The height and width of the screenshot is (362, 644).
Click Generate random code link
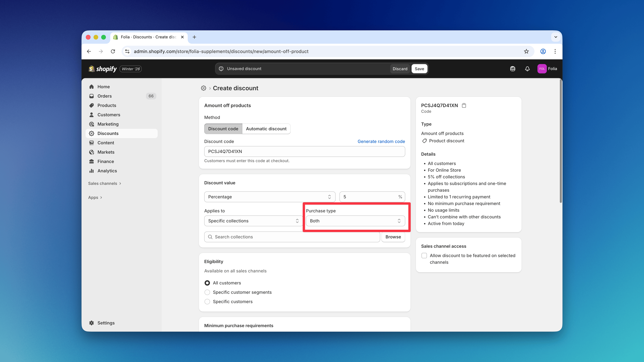[381, 142]
